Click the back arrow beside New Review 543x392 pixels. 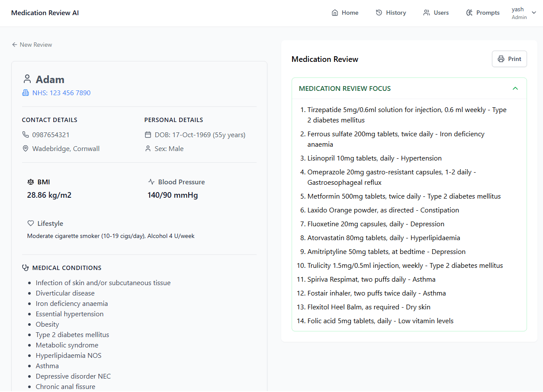[x=15, y=45]
